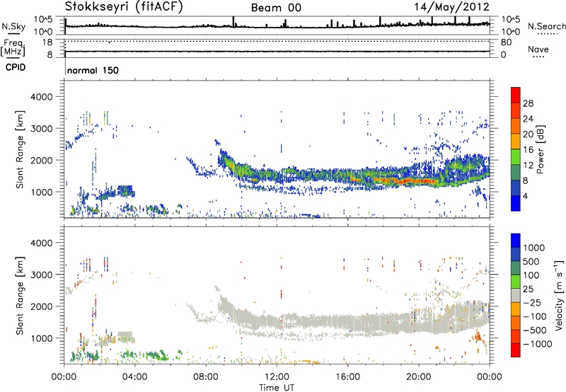Select the -500 label on the Velocity color bar
Screen dimensions: 566x392
534,330
